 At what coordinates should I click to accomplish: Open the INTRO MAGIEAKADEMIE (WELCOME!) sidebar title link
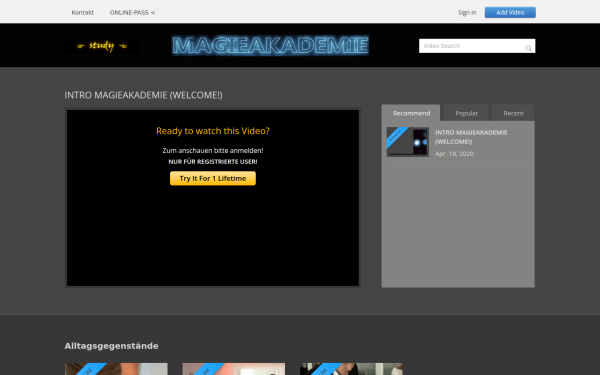tap(471, 137)
